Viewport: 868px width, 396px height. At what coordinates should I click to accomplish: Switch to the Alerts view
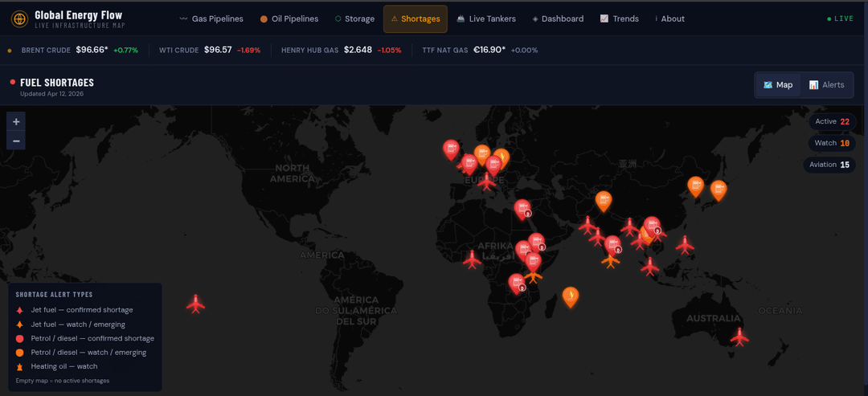[826, 85]
